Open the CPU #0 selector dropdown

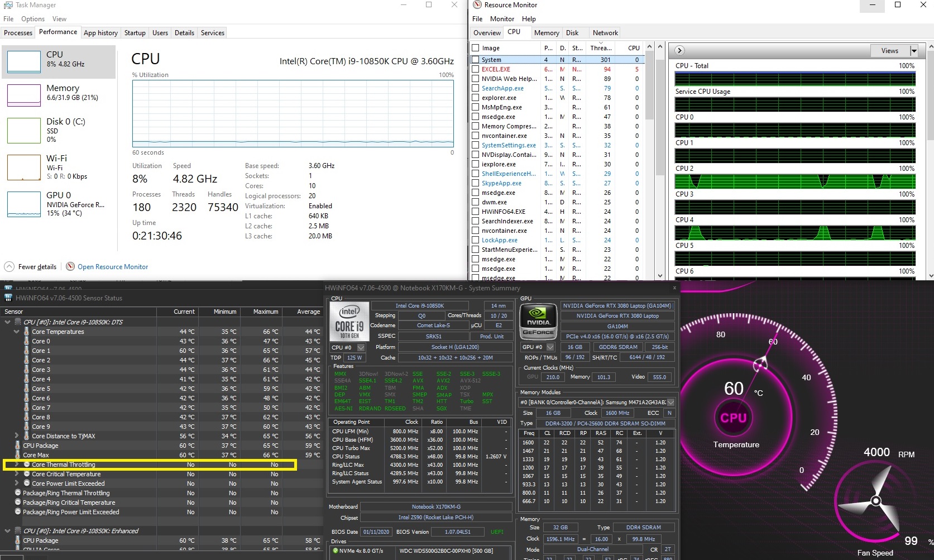click(361, 347)
